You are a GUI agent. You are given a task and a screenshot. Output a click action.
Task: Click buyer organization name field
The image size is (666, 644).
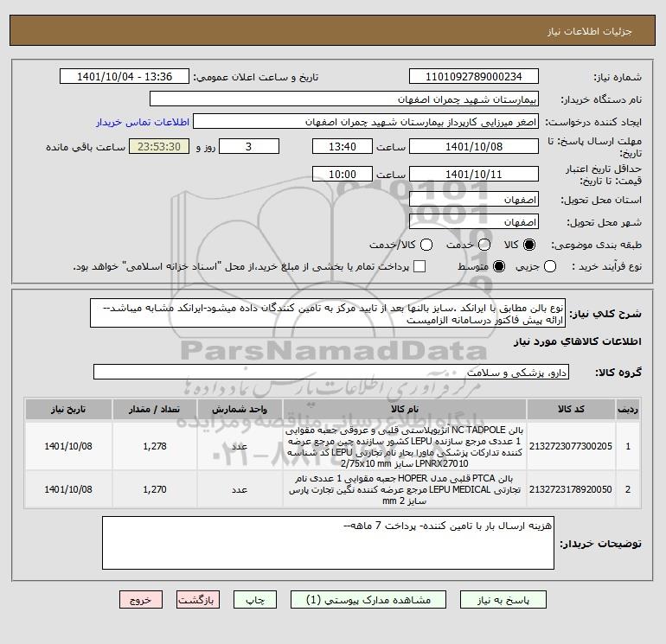pyautogui.click(x=344, y=99)
